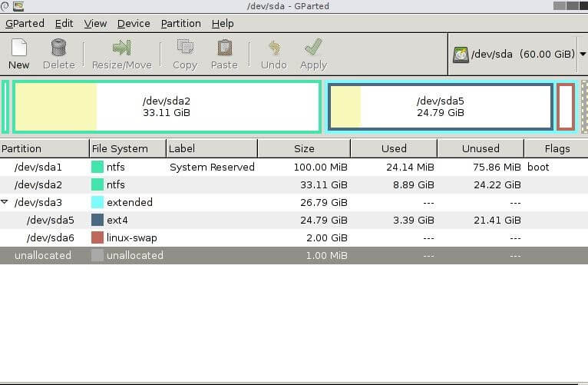Click the hard disk icon beside /dev/sda
This screenshot has height=385, width=588.
[x=461, y=55]
